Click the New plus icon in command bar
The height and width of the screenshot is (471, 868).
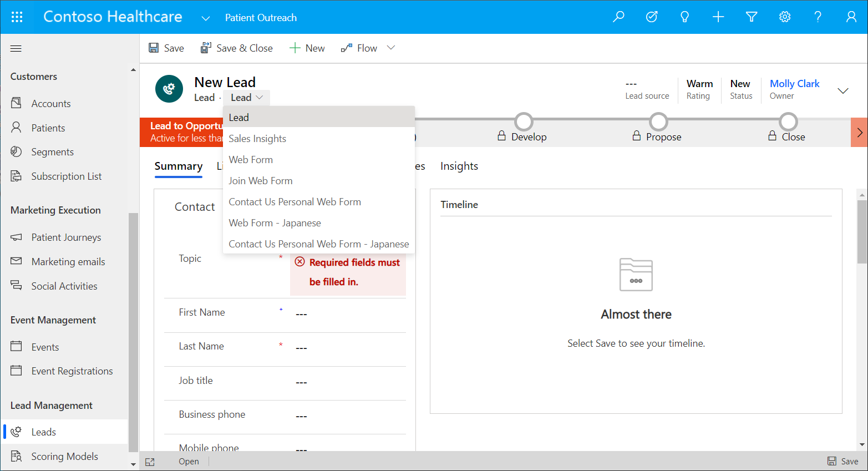(295, 48)
